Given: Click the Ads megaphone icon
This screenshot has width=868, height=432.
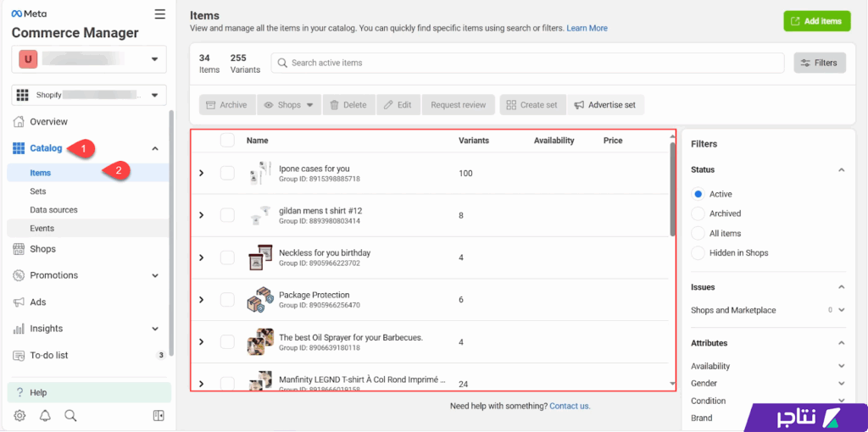Looking at the screenshot, I should 19,302.
